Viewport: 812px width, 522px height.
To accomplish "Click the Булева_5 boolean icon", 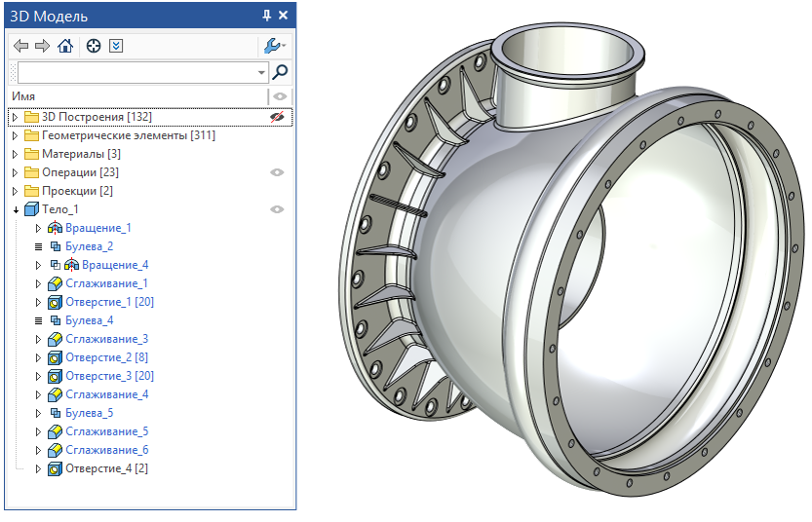I will click(56, 413).
